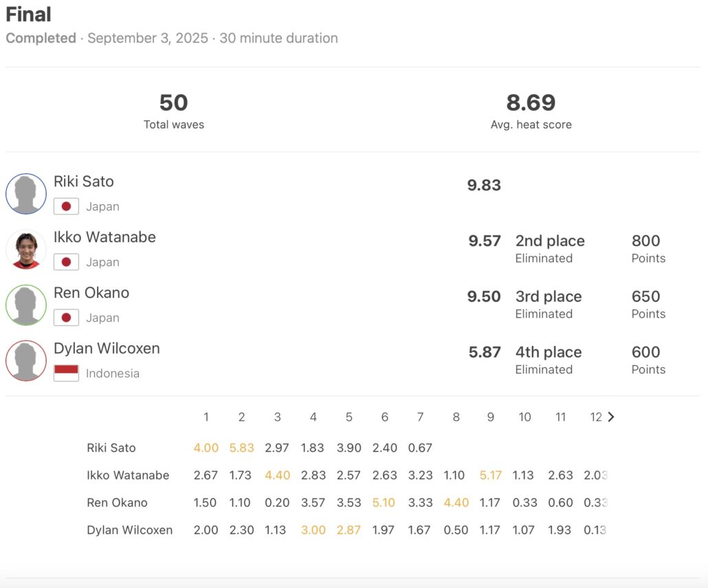
Task: Click the Indonesia flag under Dylan Wilcoxen
Action: click(x=66, y=373)
